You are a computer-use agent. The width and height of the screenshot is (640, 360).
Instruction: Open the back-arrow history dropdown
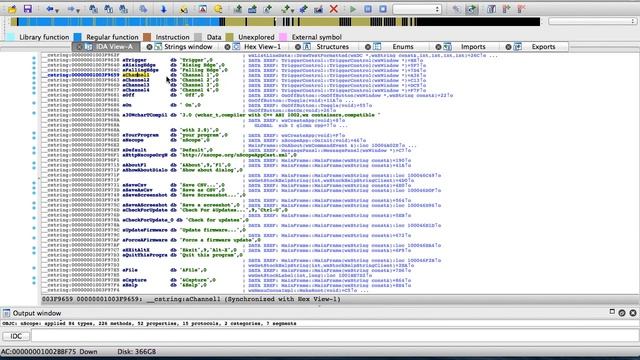[x=57, y=10]
